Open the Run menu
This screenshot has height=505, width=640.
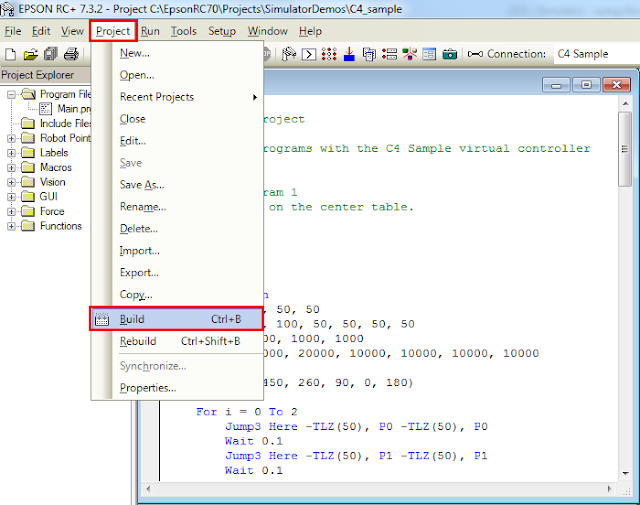pyautogui.click(x=150, y=31)
